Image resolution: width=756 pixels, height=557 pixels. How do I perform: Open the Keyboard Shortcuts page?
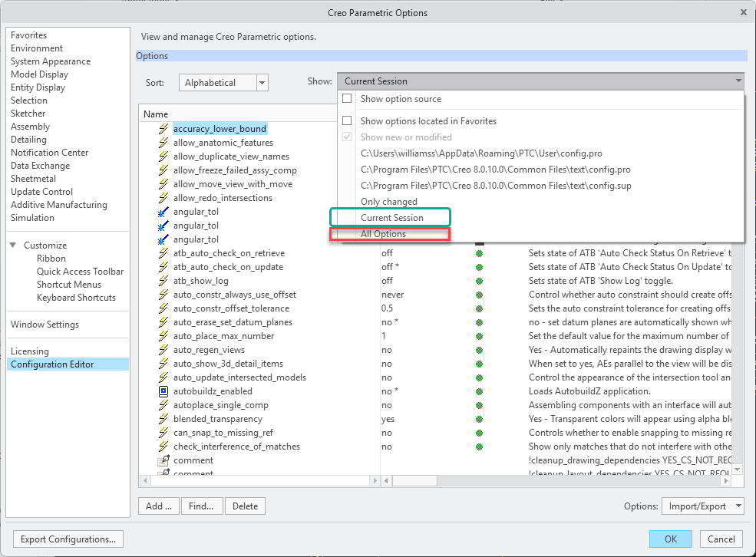[x=76, y=298]
